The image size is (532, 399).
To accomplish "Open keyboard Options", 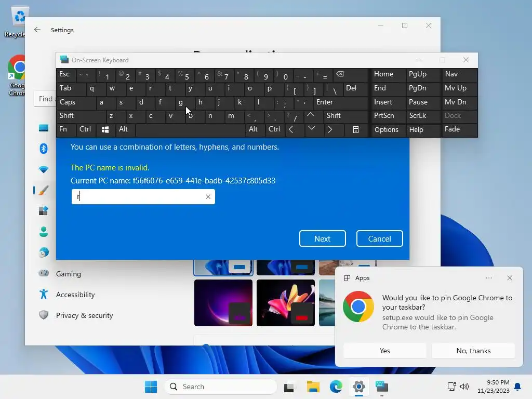I will [x=388, y=129].
